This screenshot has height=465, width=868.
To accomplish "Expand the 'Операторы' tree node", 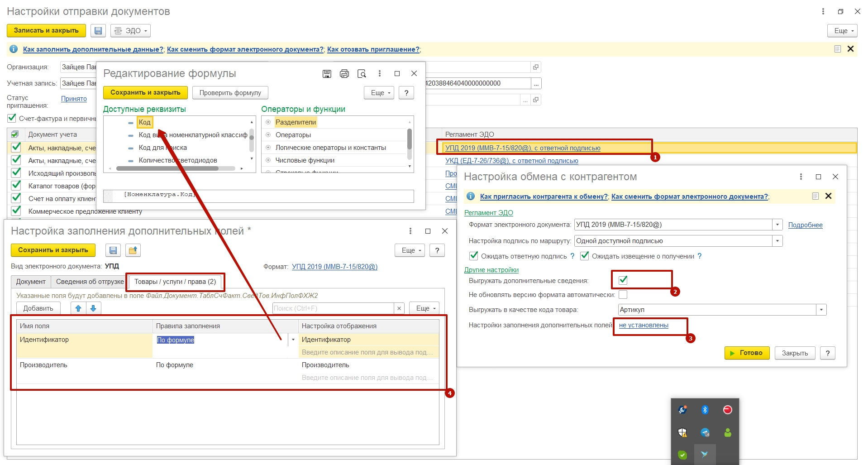I will pos(268,135).
